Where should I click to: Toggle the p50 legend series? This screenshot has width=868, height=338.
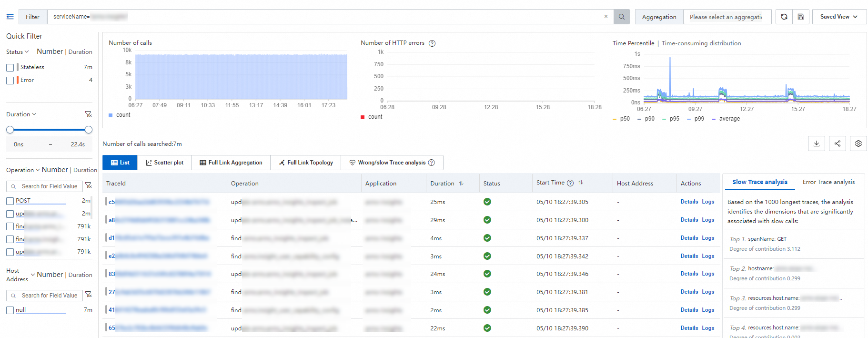coord(621,119)
